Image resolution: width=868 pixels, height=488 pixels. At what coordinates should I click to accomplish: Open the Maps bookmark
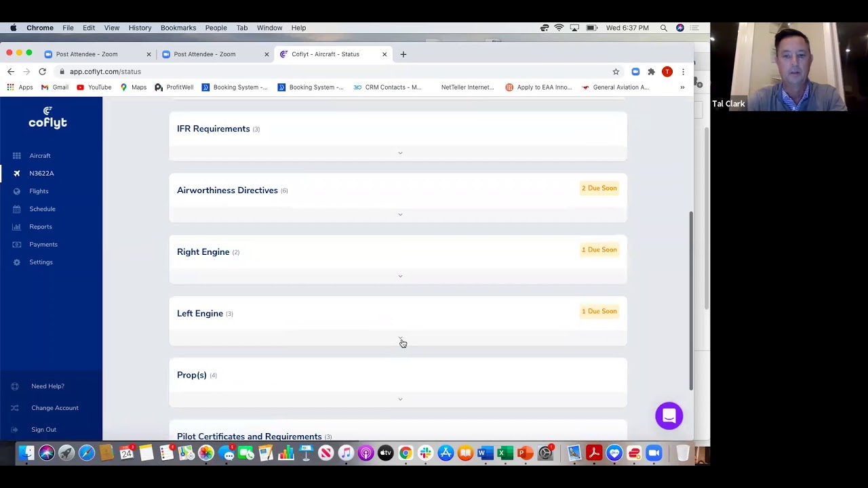133,87
